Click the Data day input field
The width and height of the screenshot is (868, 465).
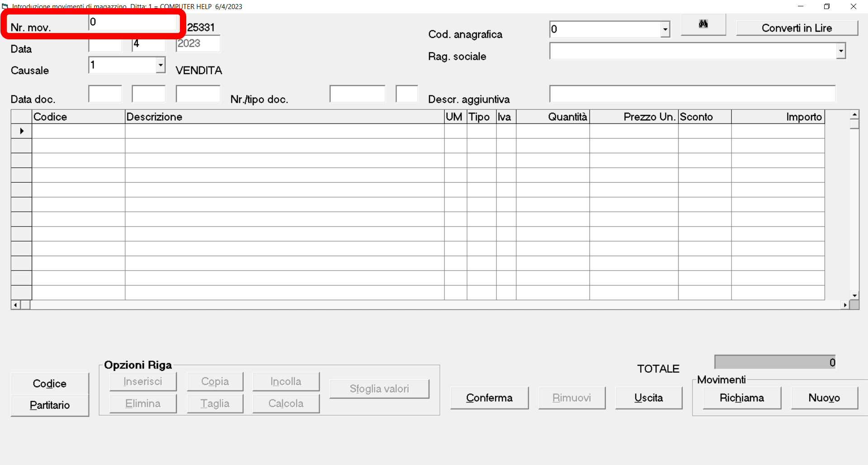click(105, 44)
